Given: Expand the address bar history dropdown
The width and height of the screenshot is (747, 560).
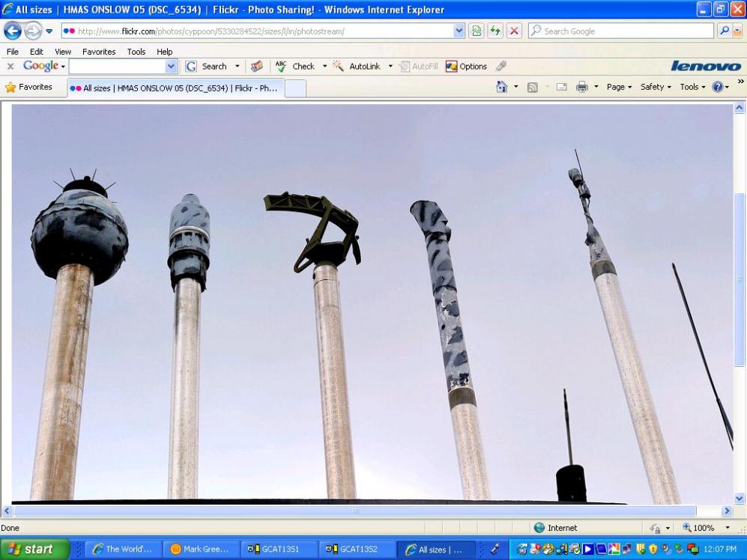Looking at the screenshot, I should pos(459,31).
